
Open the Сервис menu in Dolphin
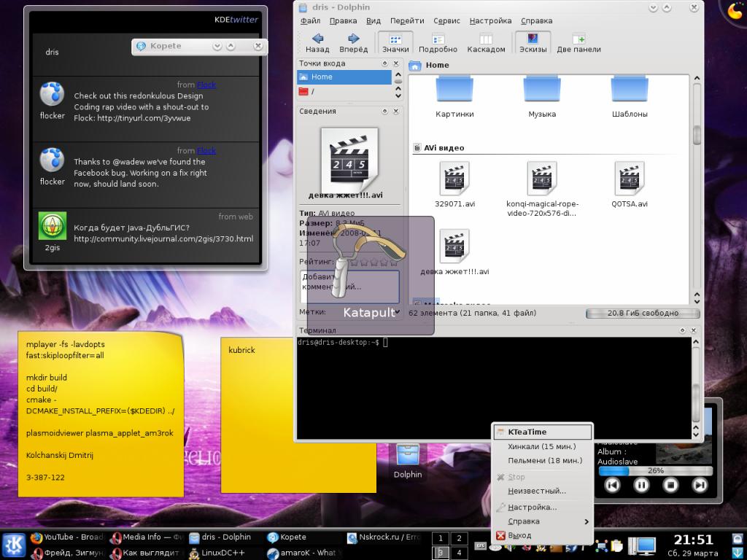446,20
